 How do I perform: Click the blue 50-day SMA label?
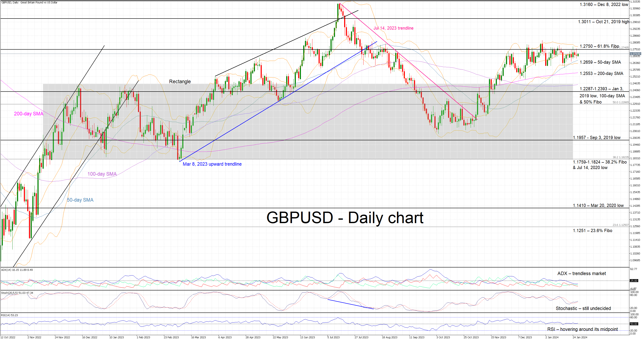(x=80, y=200)
